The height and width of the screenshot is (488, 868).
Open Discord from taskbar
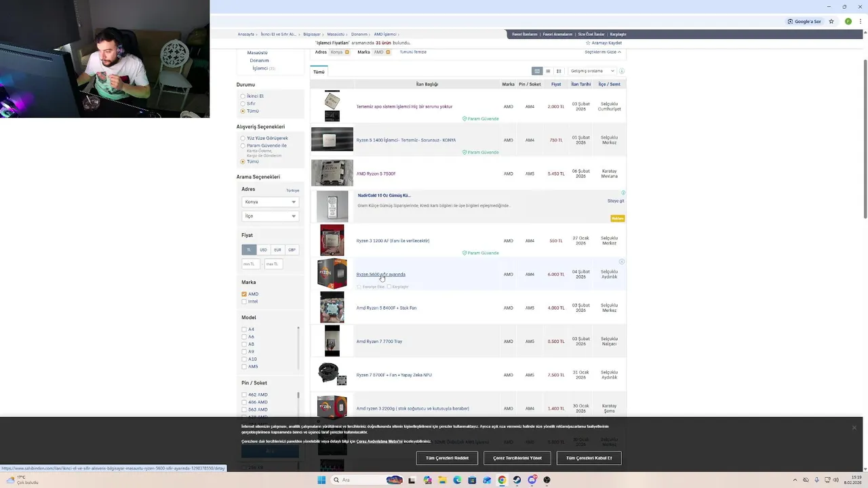click(x=532, y=480)
